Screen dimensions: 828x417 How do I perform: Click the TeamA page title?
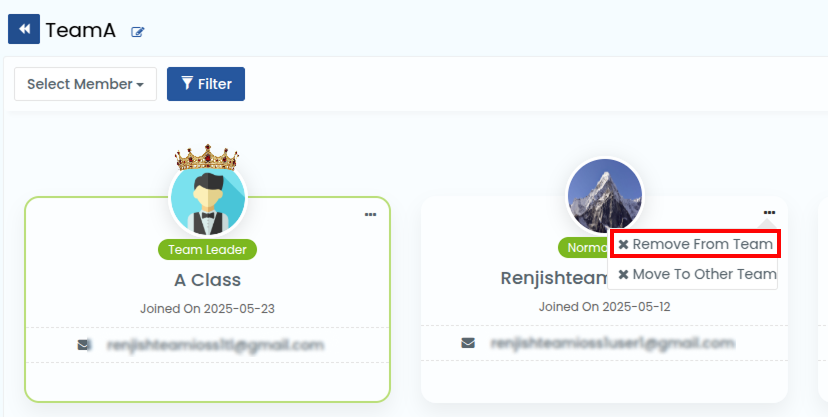[x=80, y=31]
